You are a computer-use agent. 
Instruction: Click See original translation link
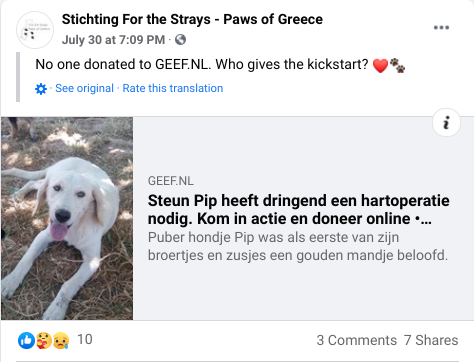click(x=84, y=88)
